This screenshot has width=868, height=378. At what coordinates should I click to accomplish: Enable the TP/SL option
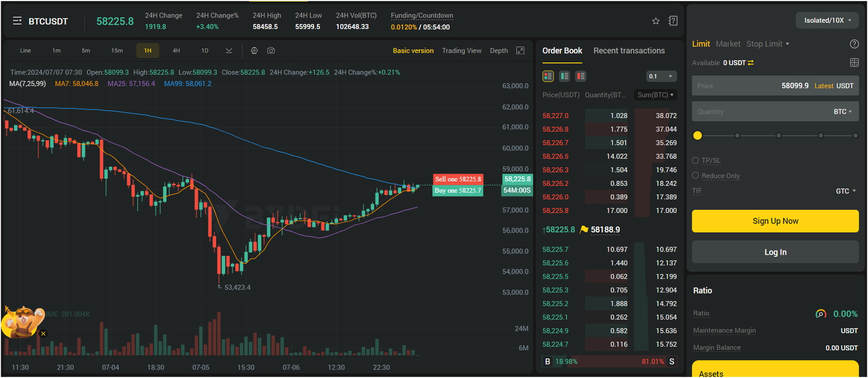point(695,160)
